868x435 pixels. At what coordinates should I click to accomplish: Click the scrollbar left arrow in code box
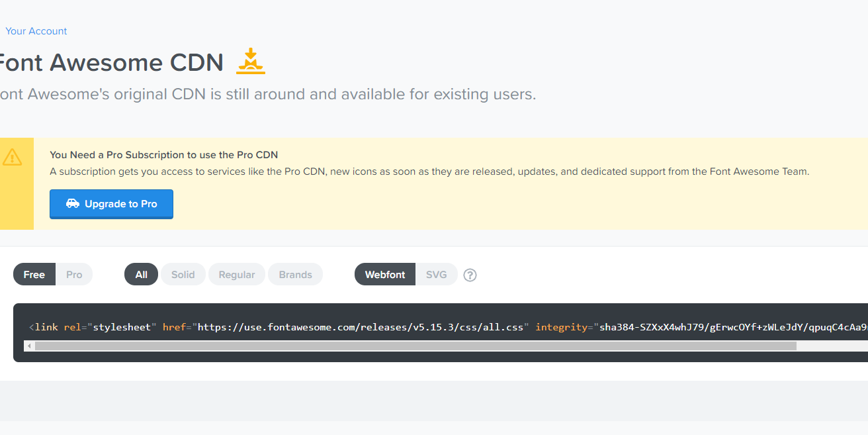pos(29,346)
